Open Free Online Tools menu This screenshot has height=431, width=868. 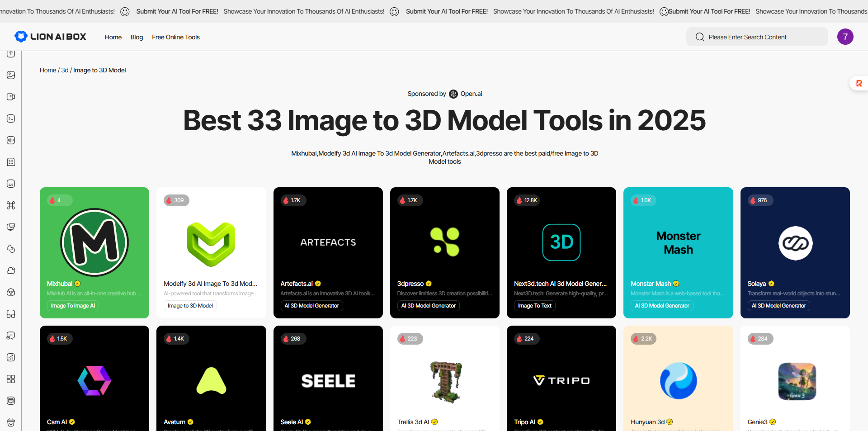click(x=176, y=37)
